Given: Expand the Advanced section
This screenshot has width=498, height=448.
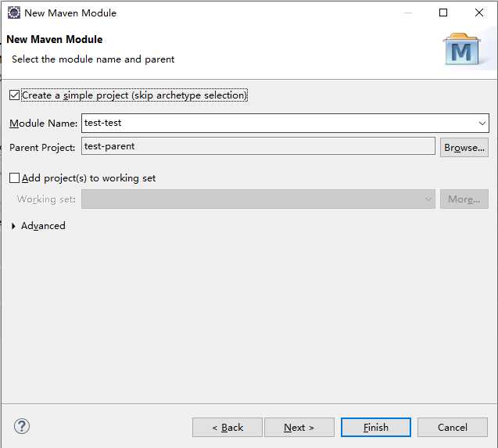Looking at the screenshot, I should [13, 226].
